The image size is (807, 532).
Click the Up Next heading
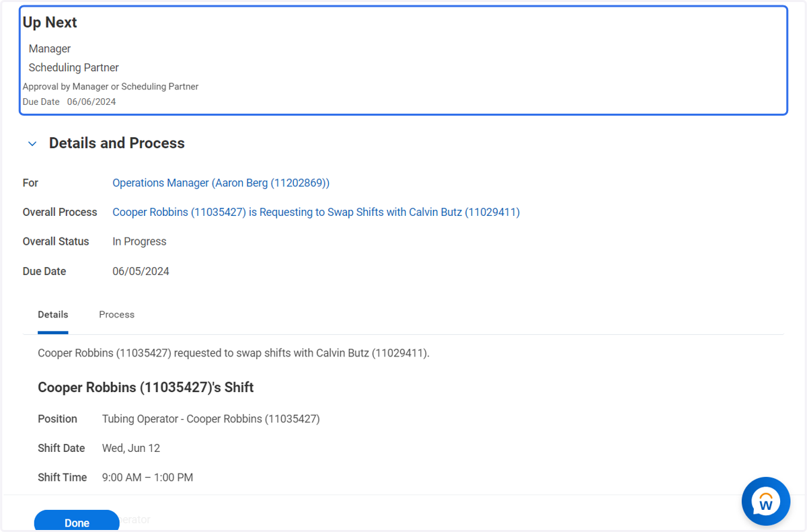coord(50,23)
